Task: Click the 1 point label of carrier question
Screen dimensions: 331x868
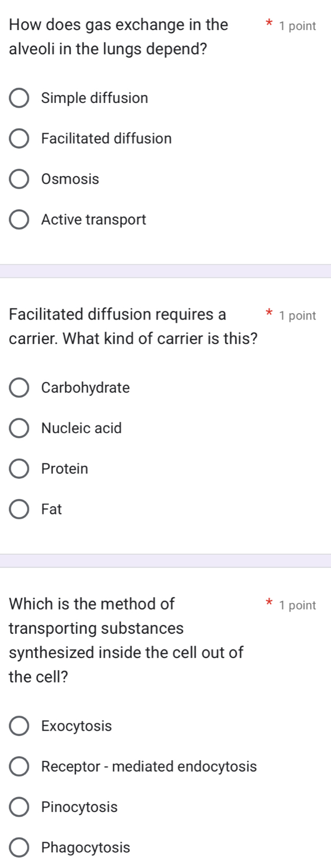Action: pos(298,316)
